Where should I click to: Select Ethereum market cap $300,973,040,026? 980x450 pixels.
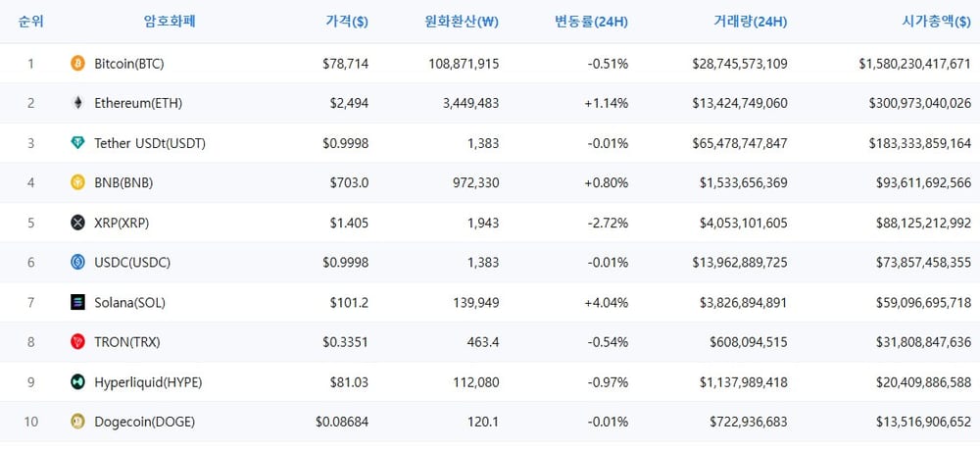tap(920, 104)
